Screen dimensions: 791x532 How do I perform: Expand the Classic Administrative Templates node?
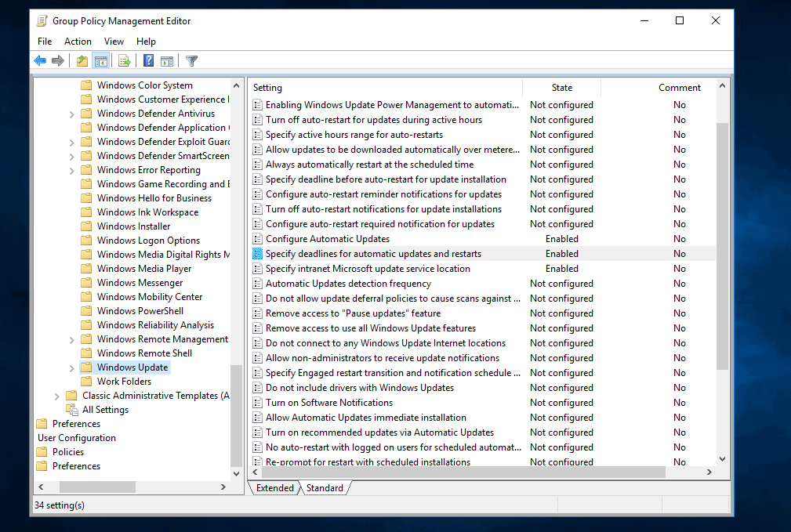55,395
